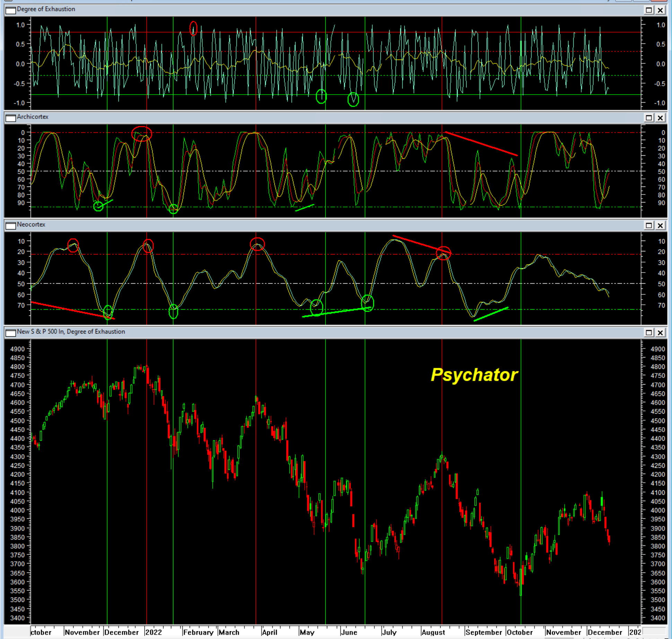This screenshot has height=639, width=672.
Task: Click the S&P 500 price panel icon
Action: click(11, 333)
